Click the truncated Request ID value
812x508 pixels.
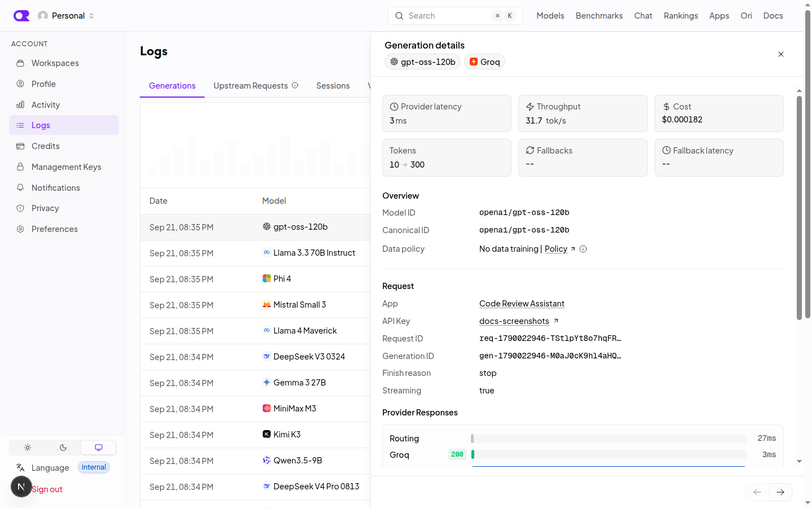tap(550, 339)
